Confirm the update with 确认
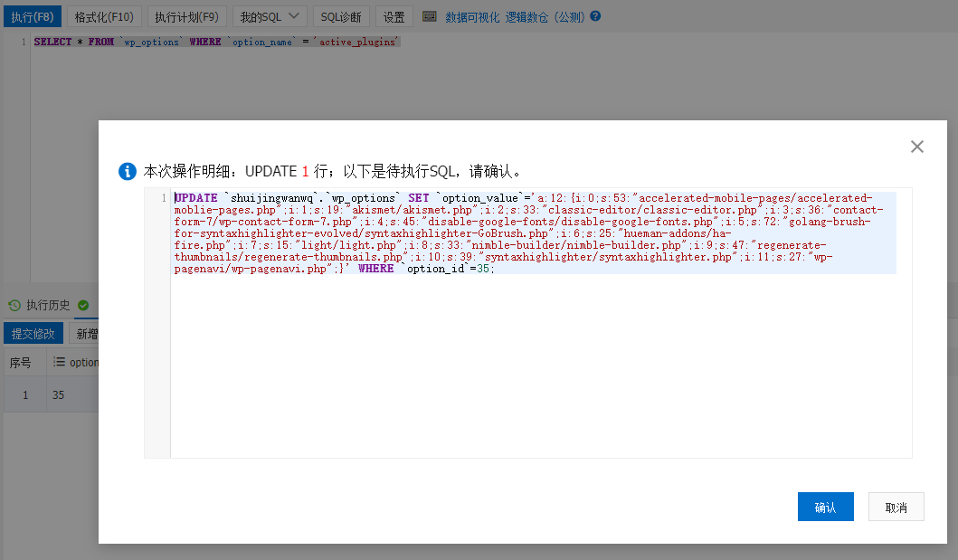 pyautogui.click(x=825, y=507)
